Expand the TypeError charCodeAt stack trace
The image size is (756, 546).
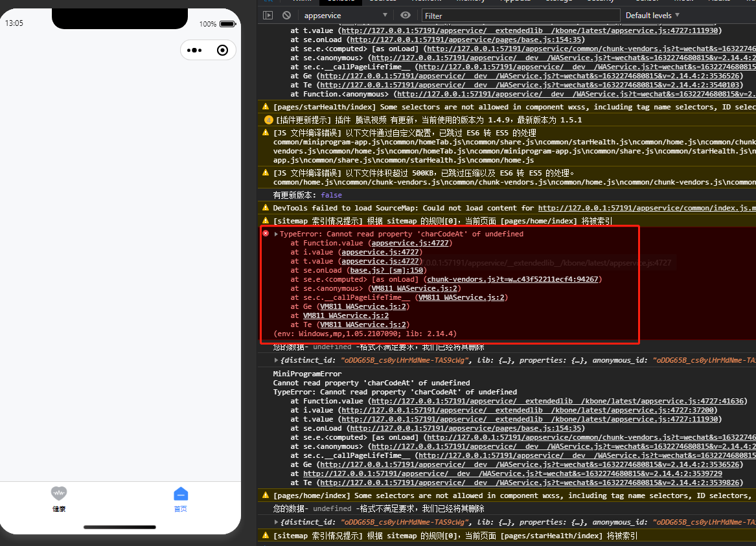(x=275, y=234)
